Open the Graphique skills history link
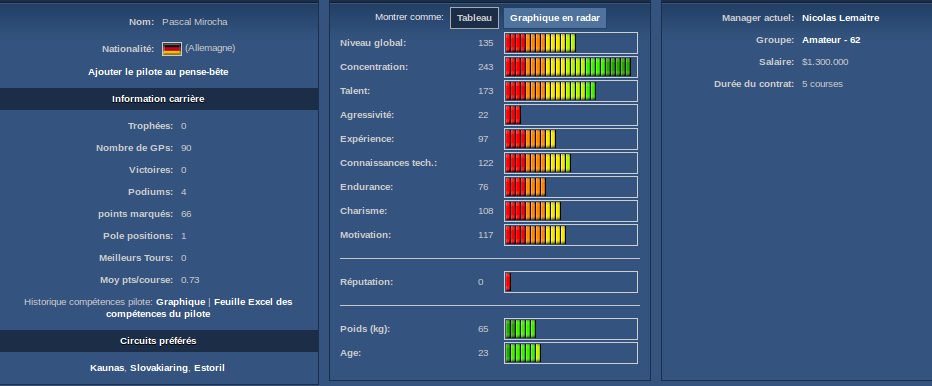 coord(181,302)
